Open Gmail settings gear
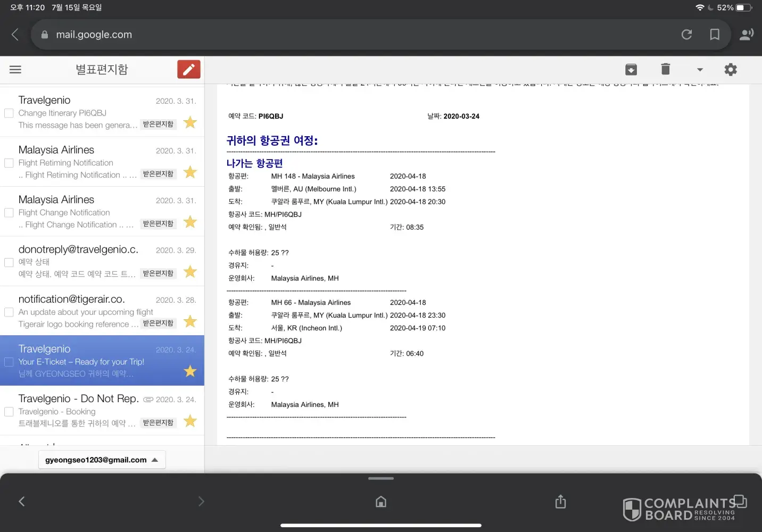The image size is (762, 532). (731, 70)
